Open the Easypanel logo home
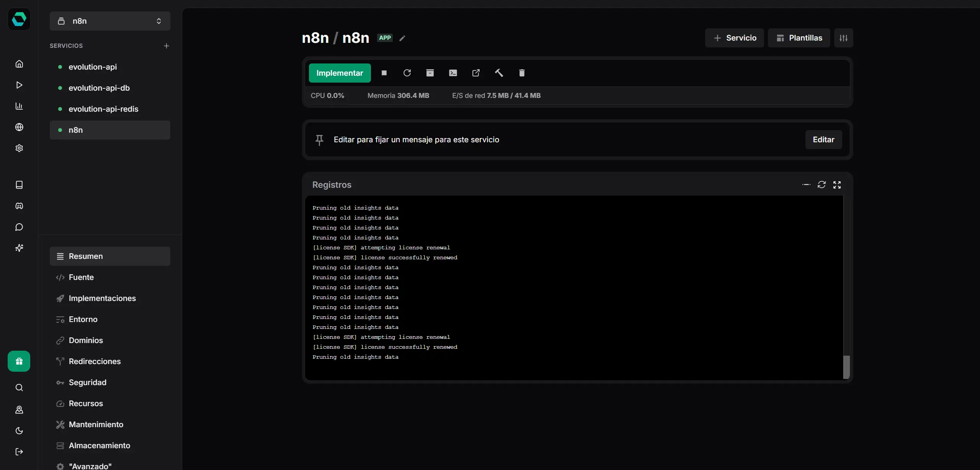 (19, 19)
